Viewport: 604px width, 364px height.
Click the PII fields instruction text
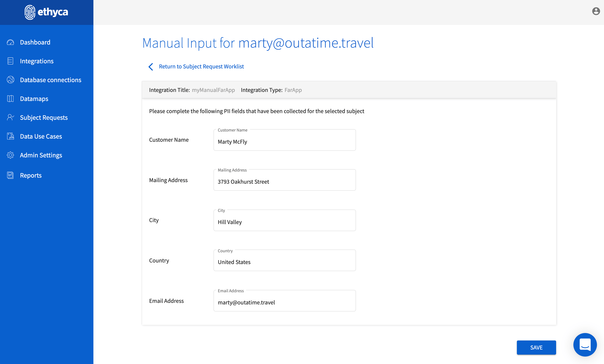tap(257, 111)
